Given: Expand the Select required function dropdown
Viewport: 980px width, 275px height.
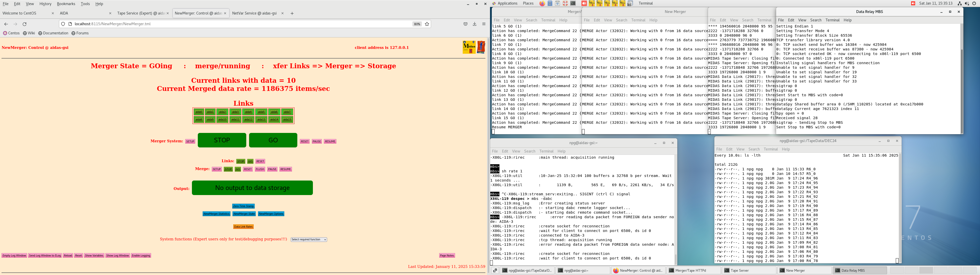Looking at the screenshot, I should [309, 240].
